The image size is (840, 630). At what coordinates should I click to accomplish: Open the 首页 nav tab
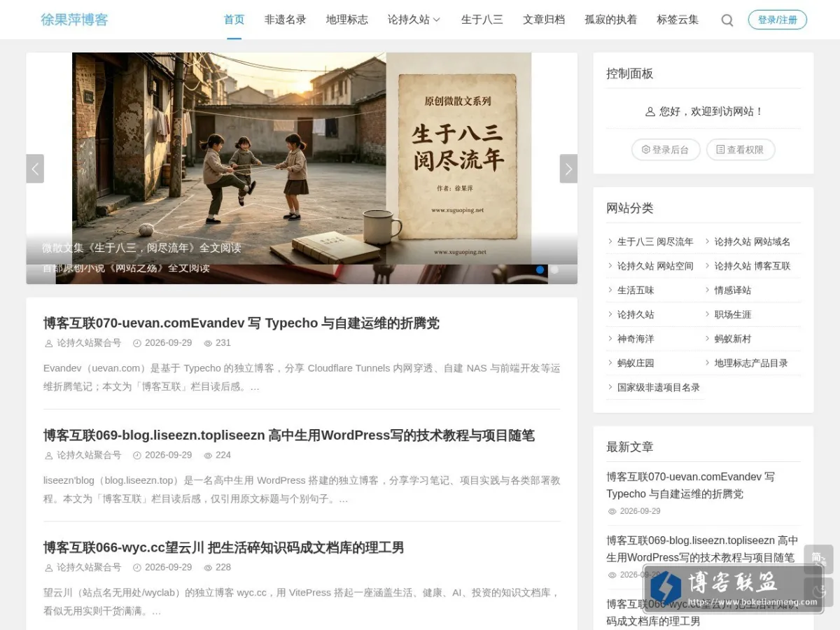click(234, 20)
